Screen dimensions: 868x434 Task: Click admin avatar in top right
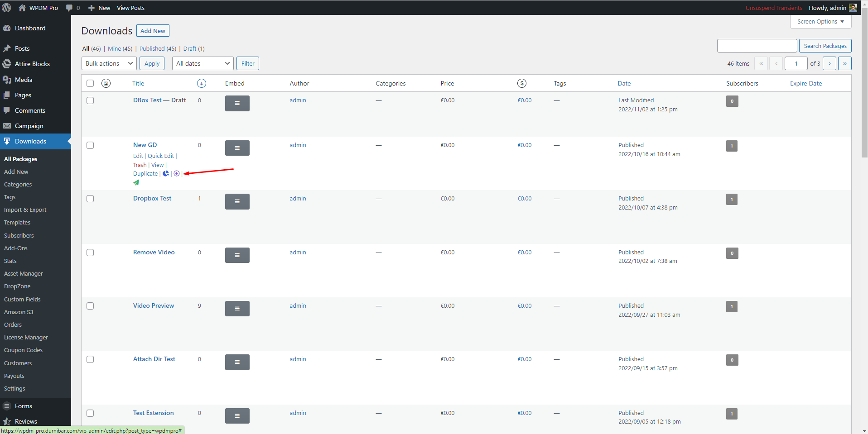click(853, 8)
